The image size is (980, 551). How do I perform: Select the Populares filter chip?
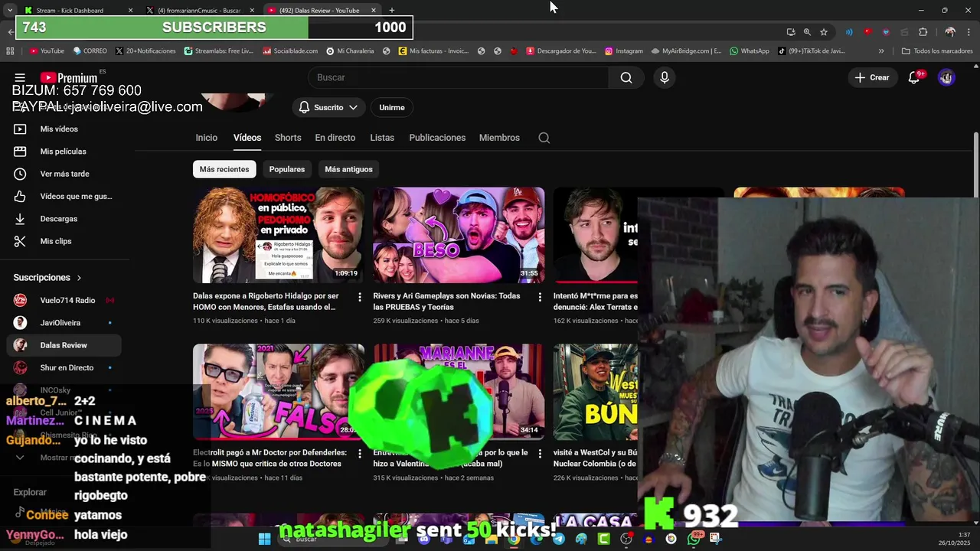(x=287, y=169)
